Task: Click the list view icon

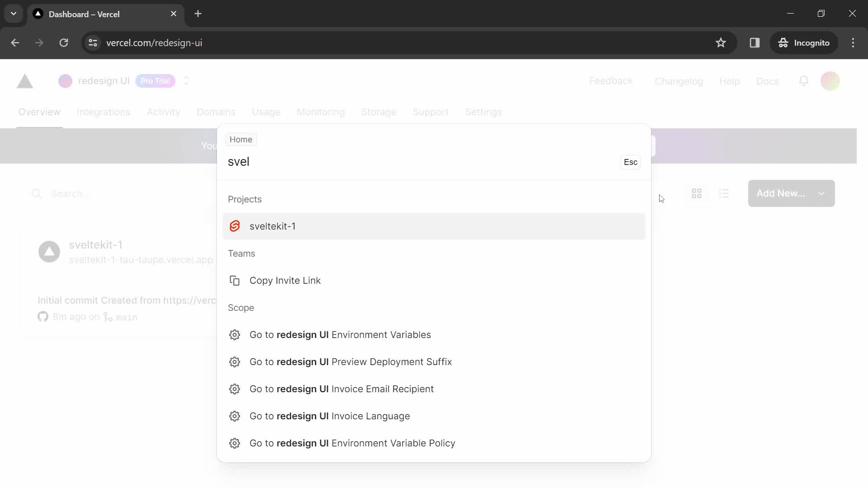Action: (x=724, y=193)
